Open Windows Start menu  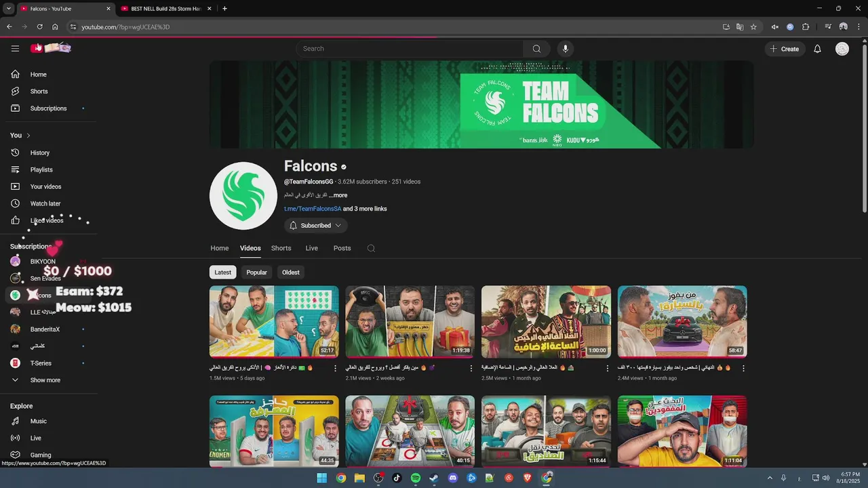(x=322, y=478)
